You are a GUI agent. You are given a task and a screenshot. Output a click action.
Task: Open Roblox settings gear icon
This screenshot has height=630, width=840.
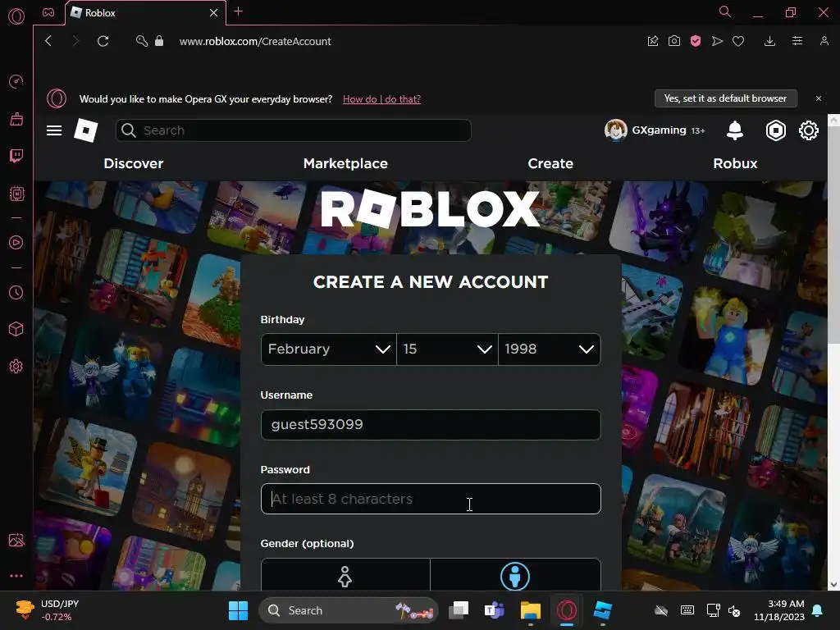coord(808,130)
